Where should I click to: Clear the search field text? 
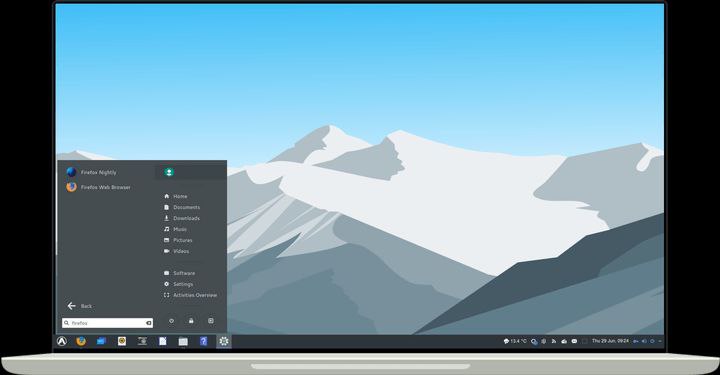(x=148, y=323)
